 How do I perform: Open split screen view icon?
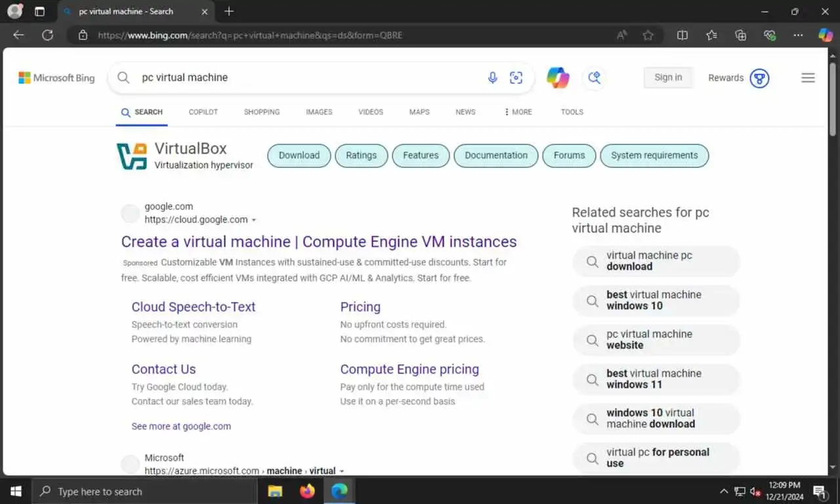pyautogui.click(x=682, y=35)
